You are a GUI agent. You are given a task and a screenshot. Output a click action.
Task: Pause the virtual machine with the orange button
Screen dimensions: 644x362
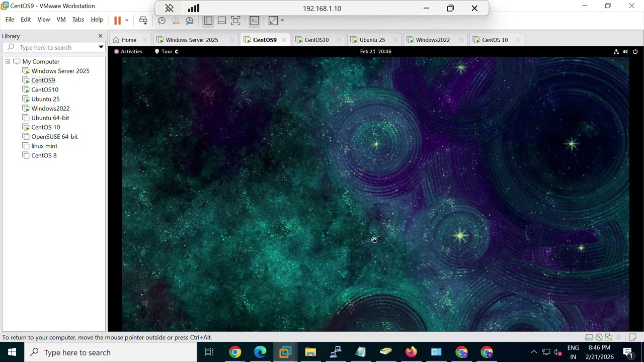click(117, 21)
